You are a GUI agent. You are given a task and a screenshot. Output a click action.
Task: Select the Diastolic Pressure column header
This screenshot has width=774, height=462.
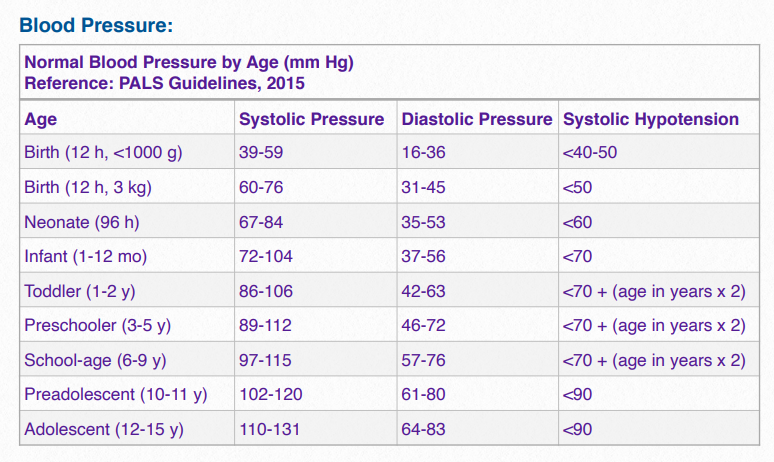tap(476, 119)
